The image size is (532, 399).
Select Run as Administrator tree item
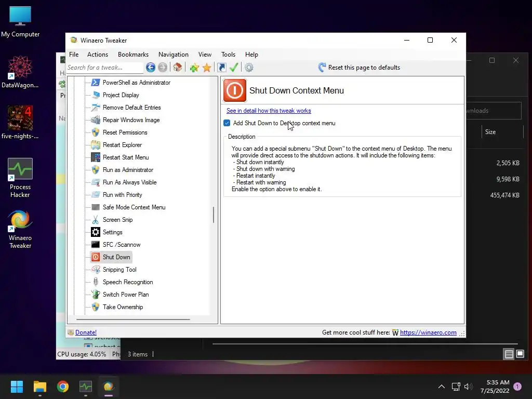[128, 170]
